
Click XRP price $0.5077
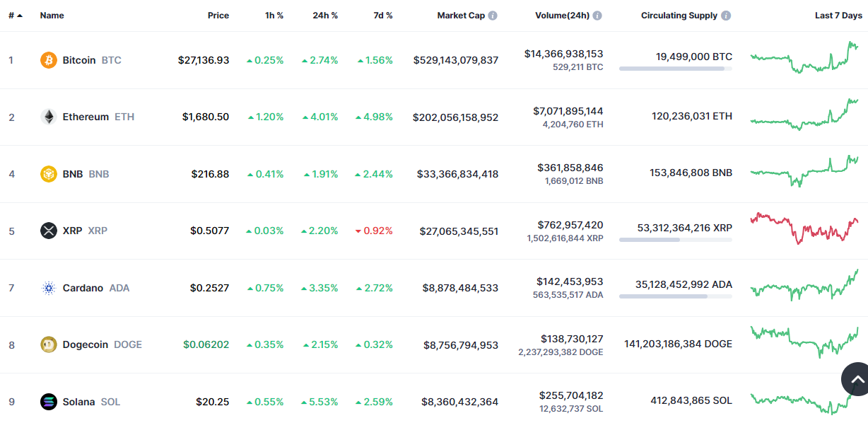[209, 231]
